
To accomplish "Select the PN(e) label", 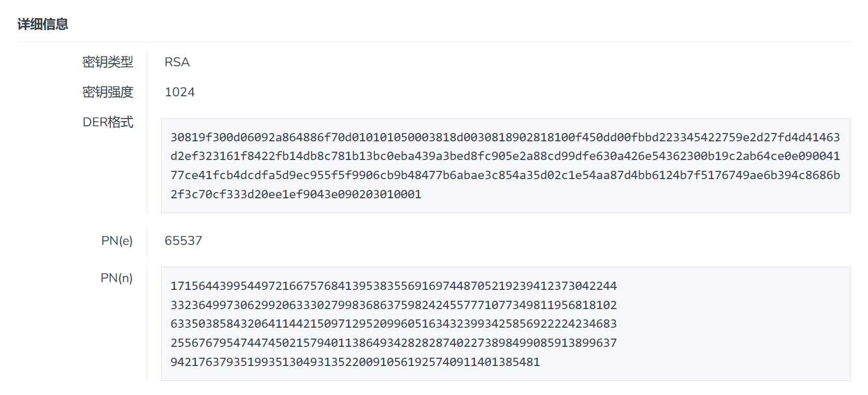I will 117,241.
